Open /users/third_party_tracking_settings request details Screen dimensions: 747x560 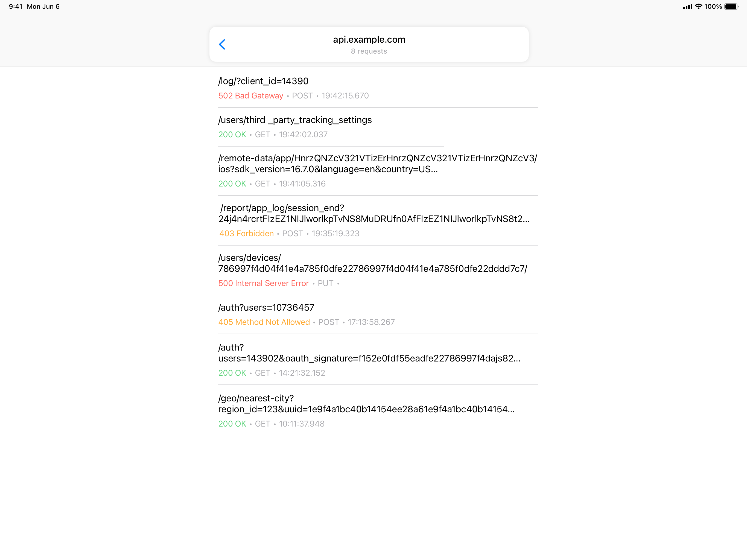[295, 120]
